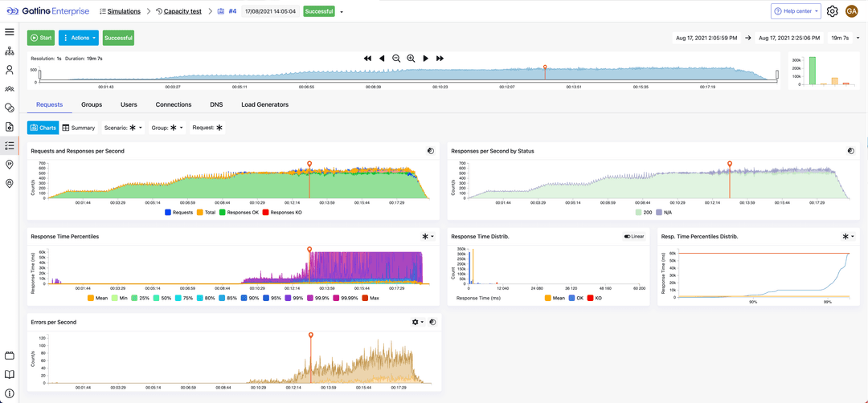Zoom in on the timeline
Screen dimensions: 868x403
point(411,59)
